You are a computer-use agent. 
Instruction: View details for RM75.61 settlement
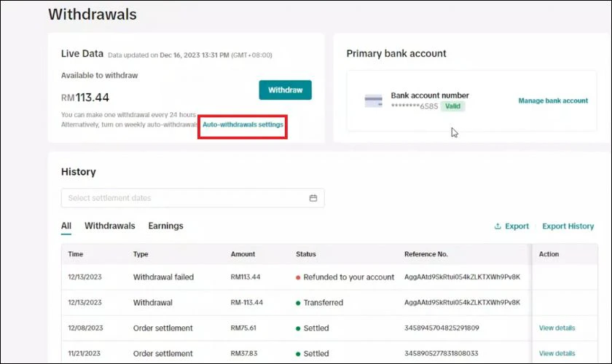pos(557,328)
